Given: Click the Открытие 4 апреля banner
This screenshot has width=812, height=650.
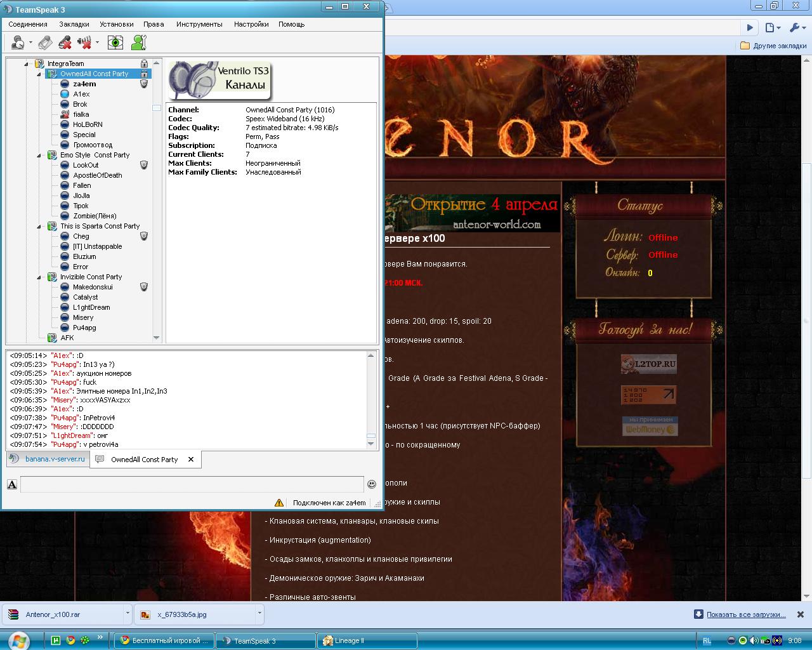Looking at the screenshot, I should 473,213.
